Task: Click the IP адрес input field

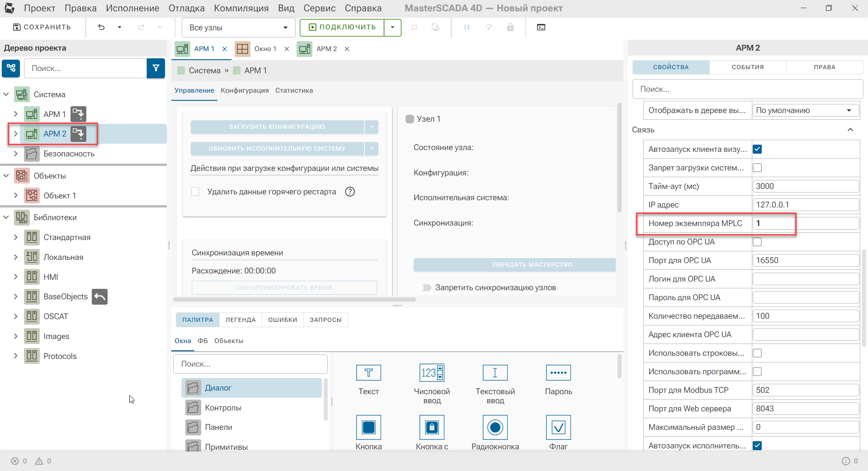Action: (x=805, y=205)
